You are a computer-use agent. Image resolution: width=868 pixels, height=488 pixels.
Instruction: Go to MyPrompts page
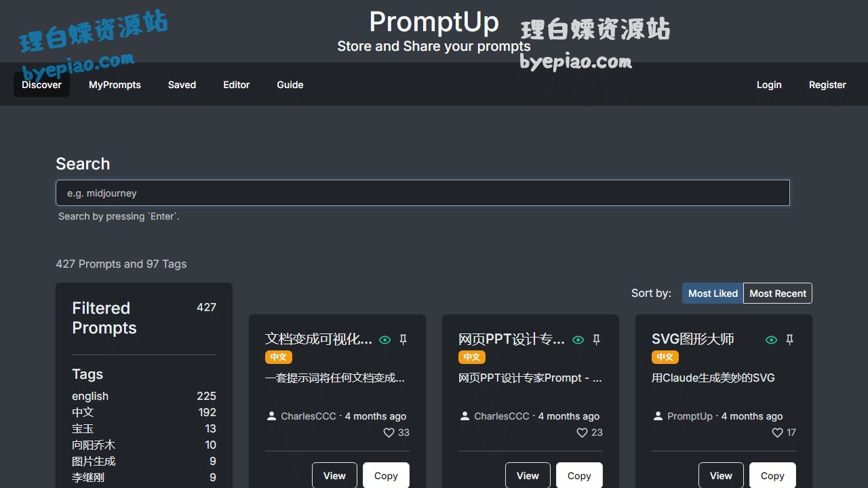[115, 85]
